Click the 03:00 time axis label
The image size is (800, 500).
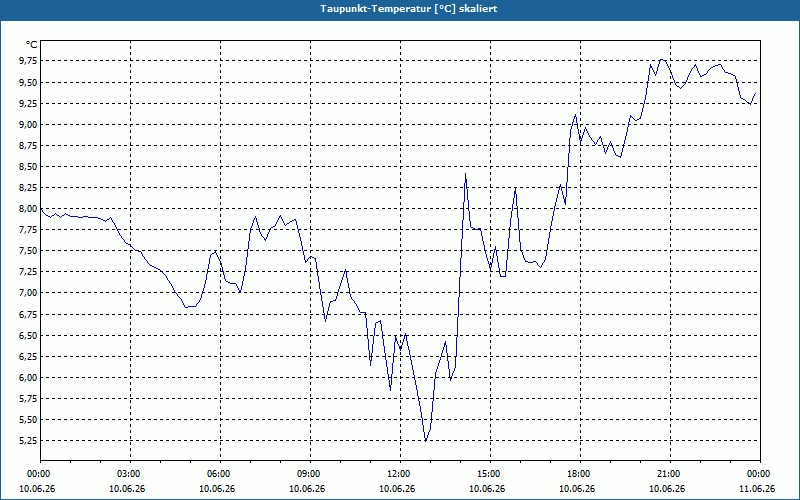[x=130, y=474]
